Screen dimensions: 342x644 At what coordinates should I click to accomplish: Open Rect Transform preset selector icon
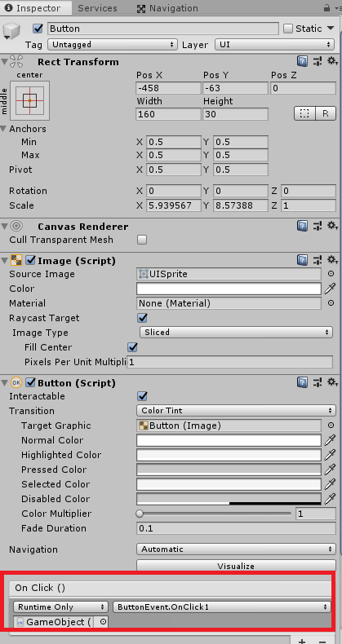click(x=318, y=62)
